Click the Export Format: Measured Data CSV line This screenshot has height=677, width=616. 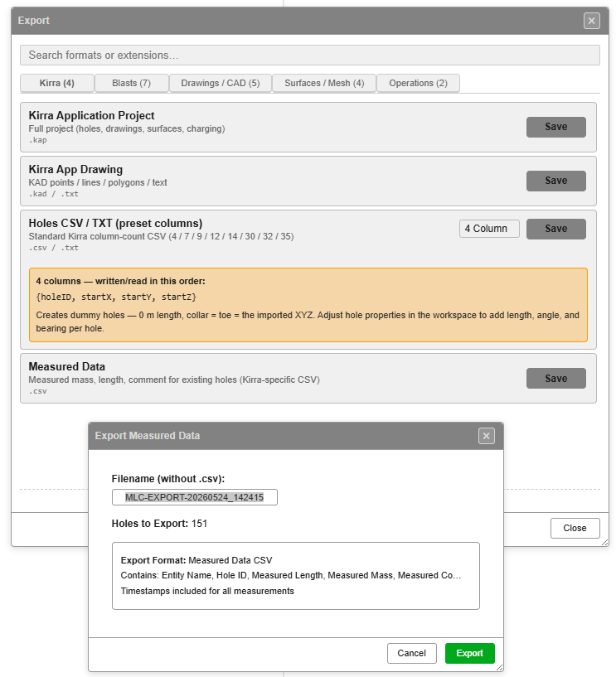click(x=196, y=560)
